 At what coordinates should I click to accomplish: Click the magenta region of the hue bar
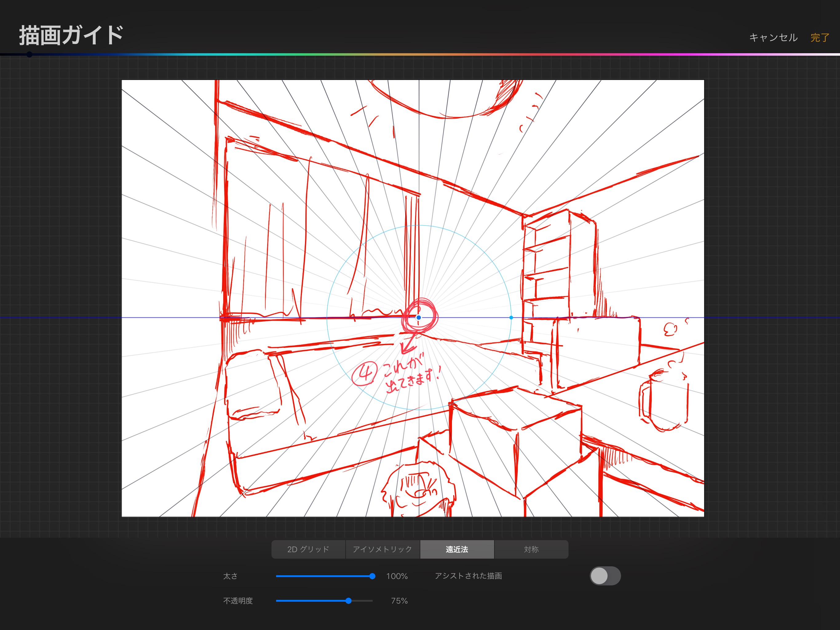click(x=683, y=55)
